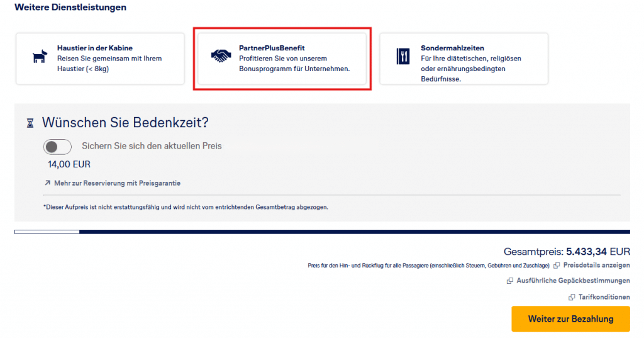Click the popup icon next to Preisdetails anzeigen
This screenshot has height=338, width=644.
pyautogui.click(x=557, y=266)
